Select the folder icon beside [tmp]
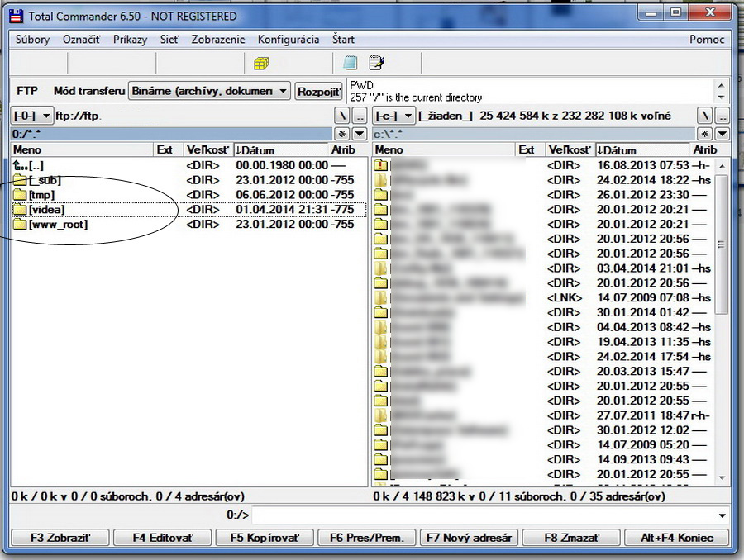The height and width of the screenshot is (560, 744). coord(20,195)
